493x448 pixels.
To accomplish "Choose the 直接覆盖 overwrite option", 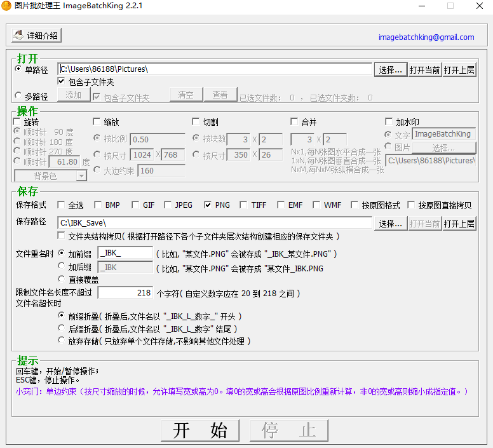I will [x=62, y=279].
